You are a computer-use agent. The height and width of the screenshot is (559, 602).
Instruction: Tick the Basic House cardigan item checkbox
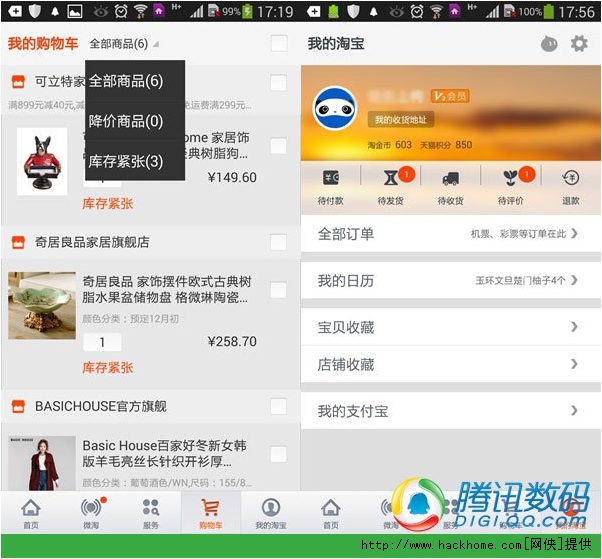coord(279,454)
